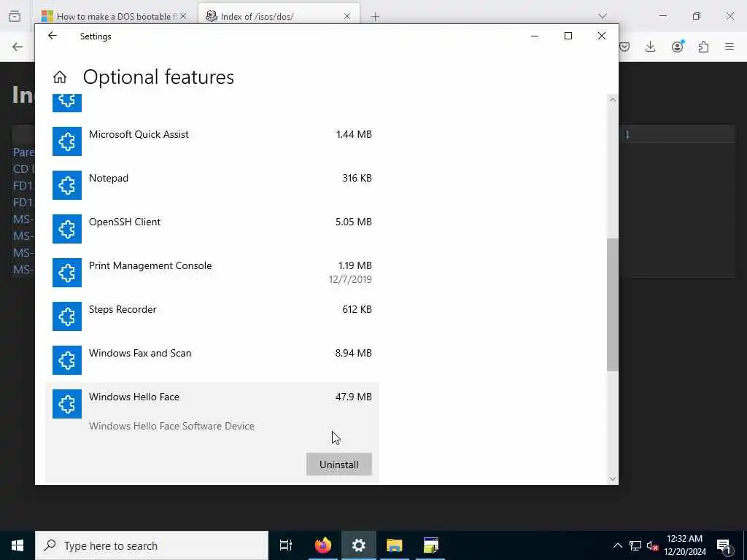Open notification action center icon
The image size is (747, 560).
click(x=724, y=545)
